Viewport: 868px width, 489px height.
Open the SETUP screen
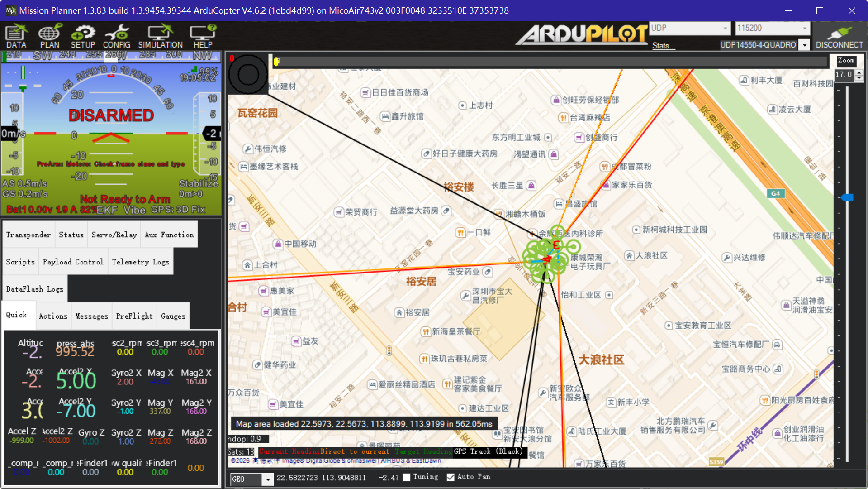coord(83,36)
